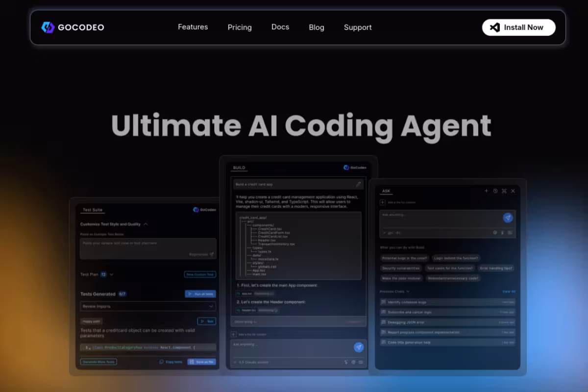Select the Test Suite tab

93,210
